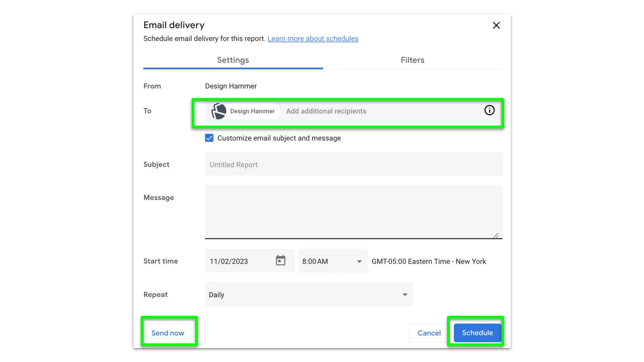Switch to the Filters tab
644x362 pixels.
(x=412, y=60)
